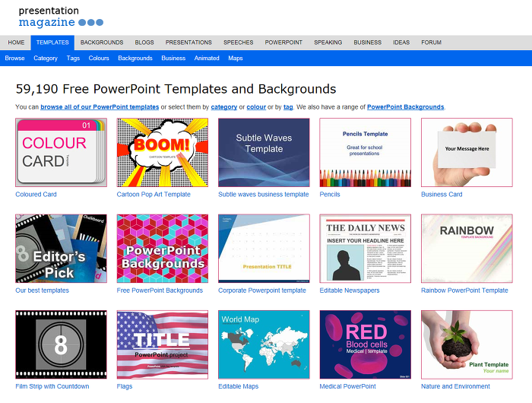
Task: Click 'Editable Maps' link
Action: click(x=238, y=386)
